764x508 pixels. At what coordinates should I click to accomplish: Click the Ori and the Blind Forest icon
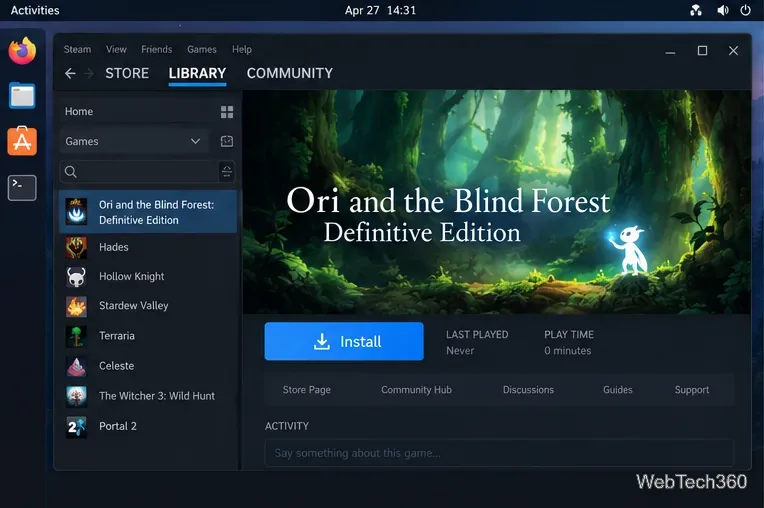(x=76, y=212)
